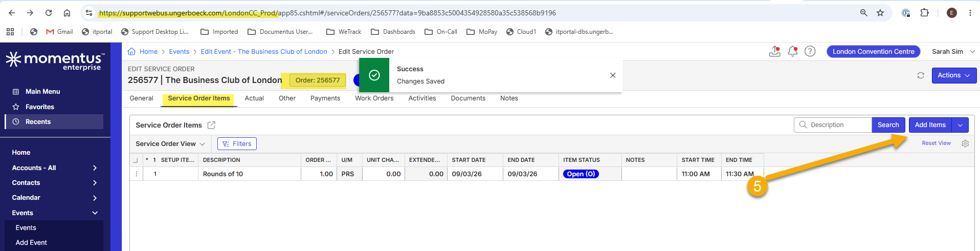Click the Filters button
Viewport: 980px width, 251px height.
tap(237, 144)
